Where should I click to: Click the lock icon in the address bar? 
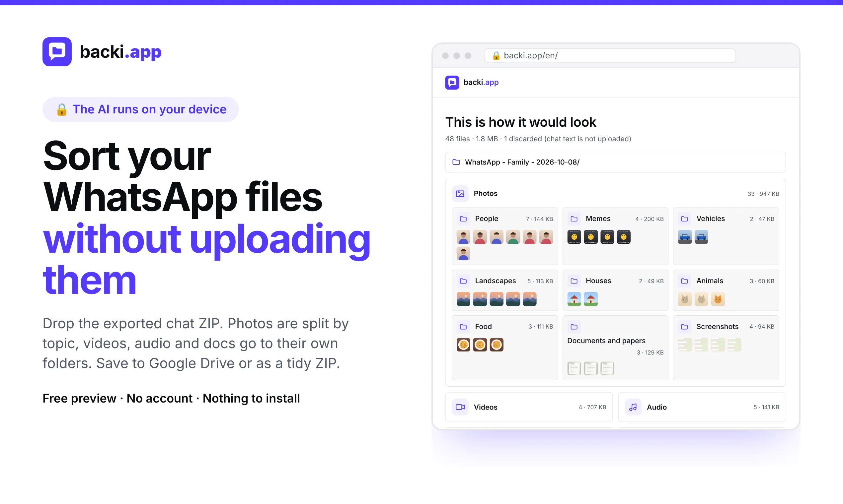click(x=496, y=56)
